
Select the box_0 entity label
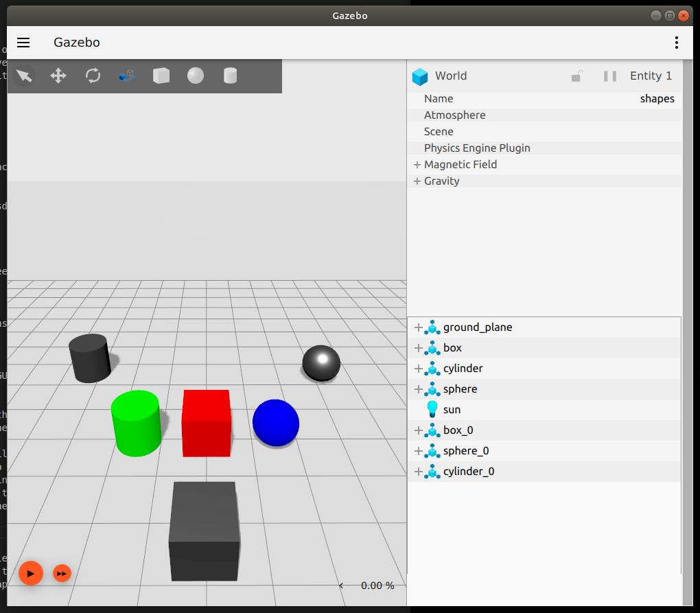point(458,430)
